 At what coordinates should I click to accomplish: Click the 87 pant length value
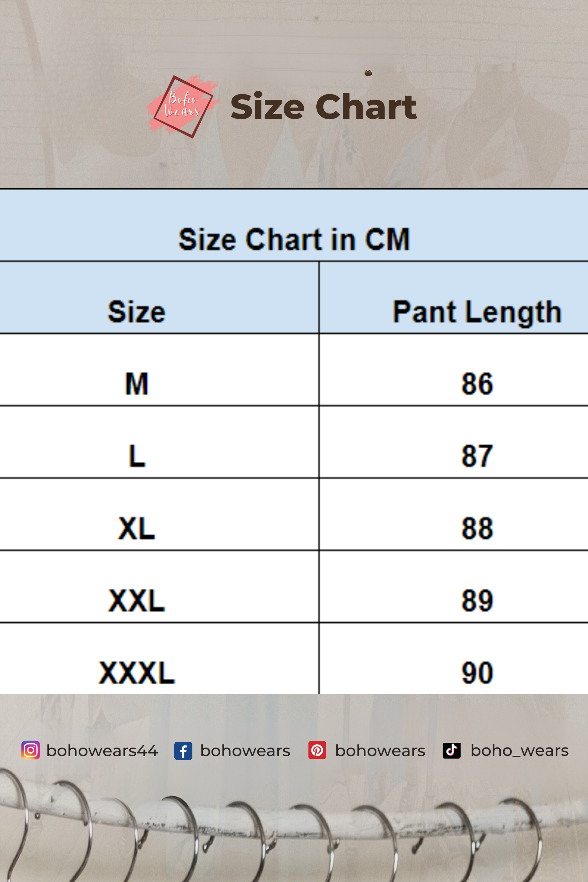point(477,456)
